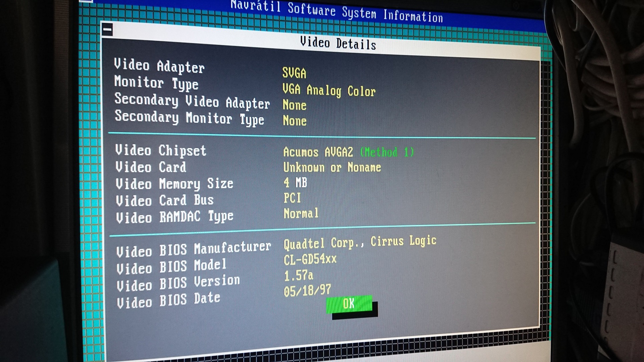Click the SVGA adapter value

coord(294,73)
